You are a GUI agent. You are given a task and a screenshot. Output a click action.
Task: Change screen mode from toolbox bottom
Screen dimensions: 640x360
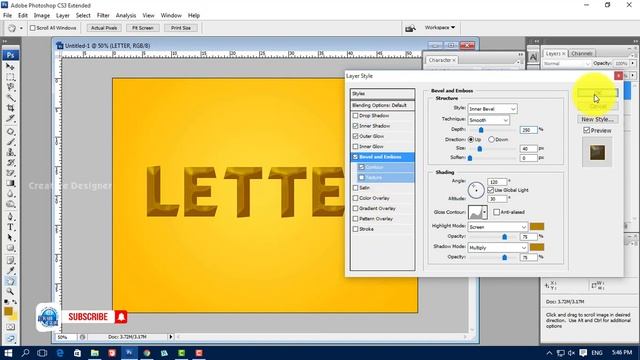pyautogui.click(x=11, y=338)
